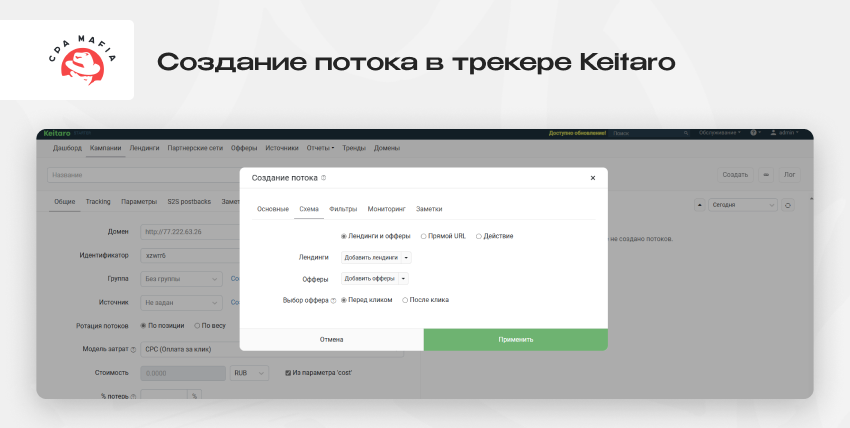Switch to Параметры campaign tab
Screen dimensions: 850x428
tap(139, 202)
